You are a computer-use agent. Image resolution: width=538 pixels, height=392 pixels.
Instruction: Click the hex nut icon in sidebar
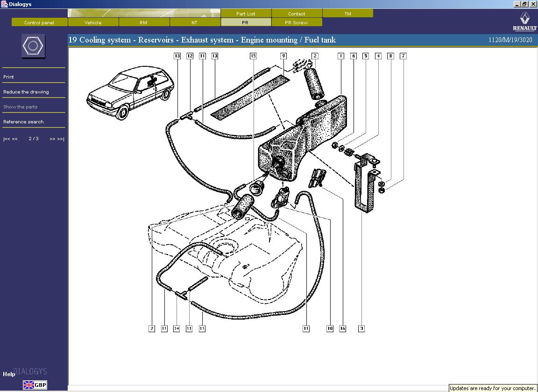tap(33, 46)
